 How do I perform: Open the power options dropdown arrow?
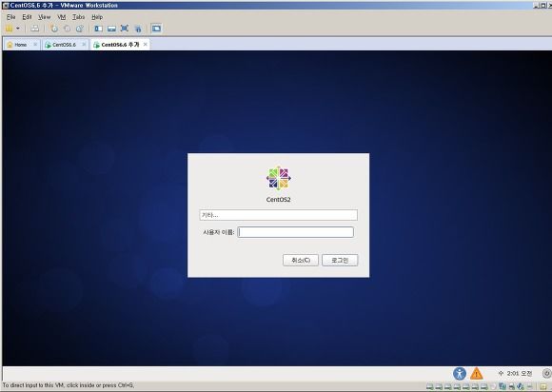tap(18, 29)
